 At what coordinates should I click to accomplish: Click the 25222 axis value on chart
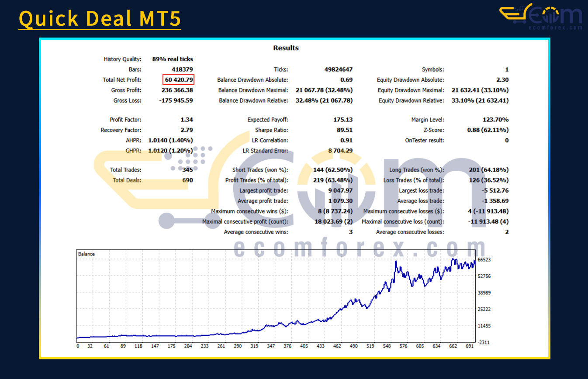(x=484, y=310)
